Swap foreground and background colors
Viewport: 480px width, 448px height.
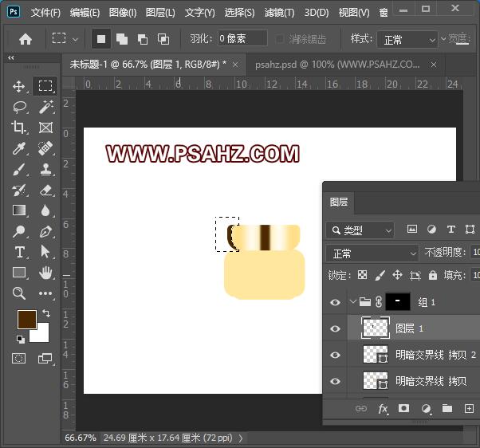tap(46, 312)
